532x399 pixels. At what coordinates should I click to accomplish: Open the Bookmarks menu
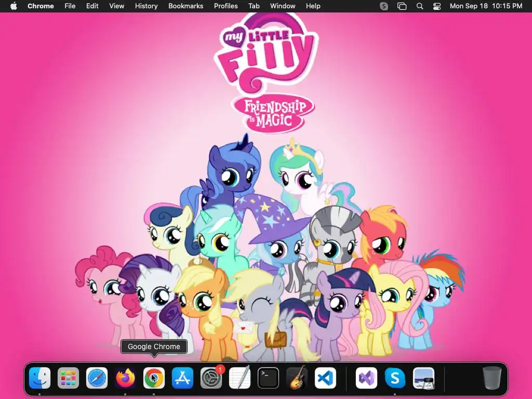[x=185, y=6]
